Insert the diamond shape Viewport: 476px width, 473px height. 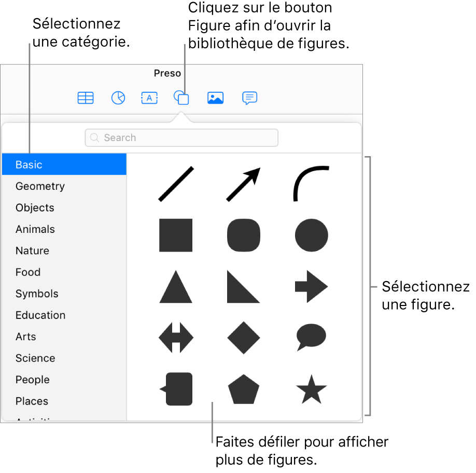[x=244, y=338]
